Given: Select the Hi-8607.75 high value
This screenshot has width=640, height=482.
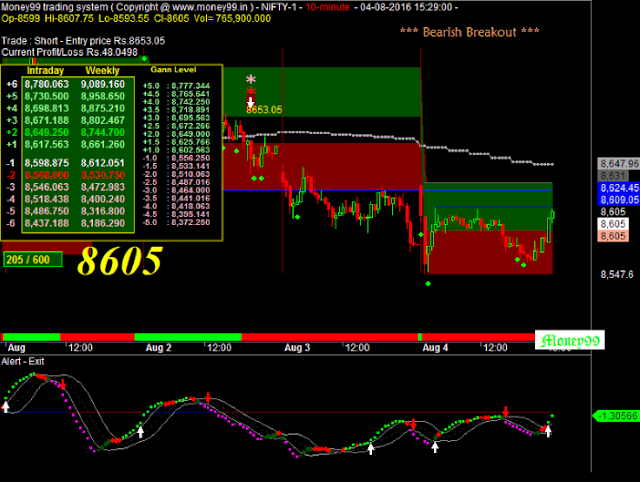Looking at the screenshot, I should [x=69, y=18].
